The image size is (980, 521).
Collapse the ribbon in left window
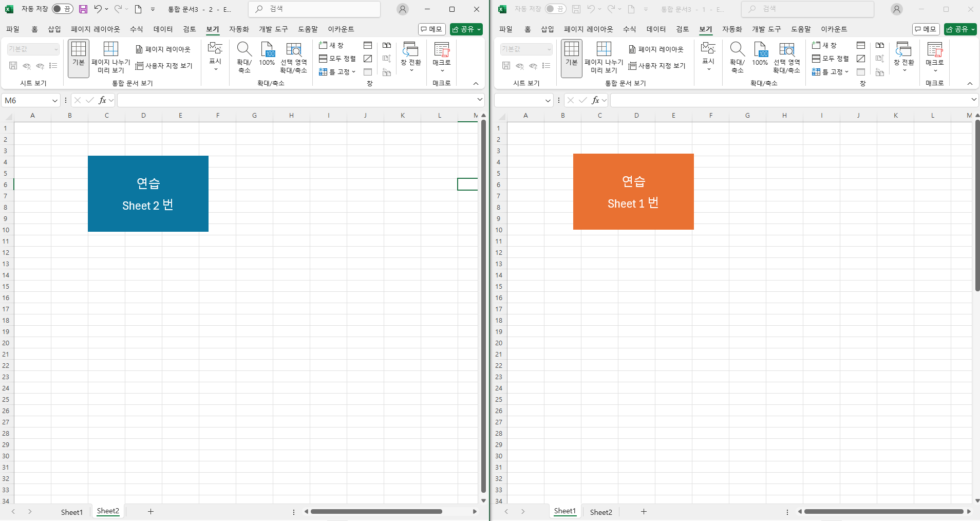(x=476, y=83)
